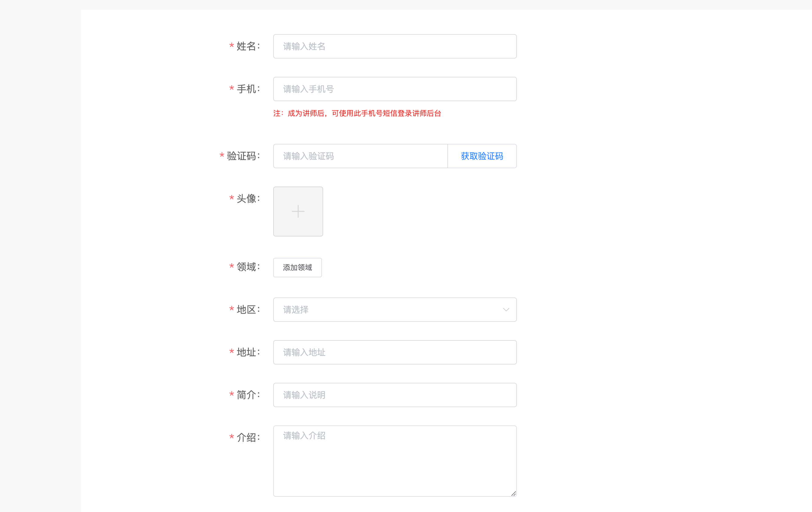Click the 请输入验证码 verification code field
Viewport: 812px width, 512px height.
click(360, 156)
